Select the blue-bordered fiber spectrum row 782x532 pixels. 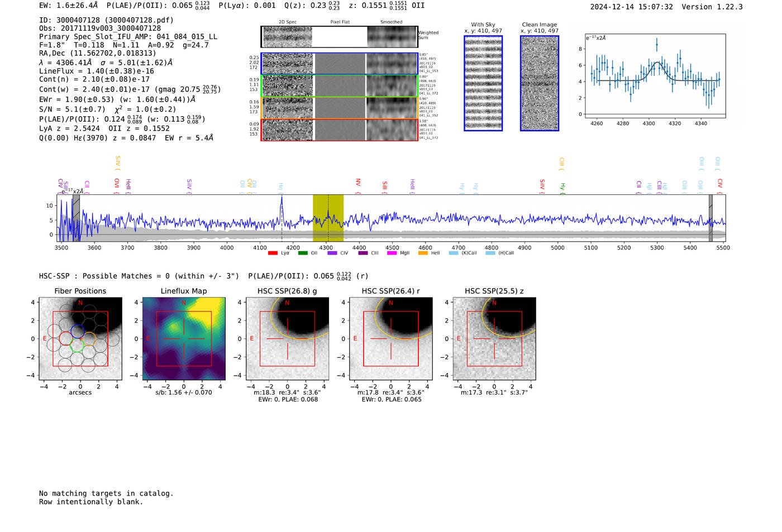pos(340,64)
